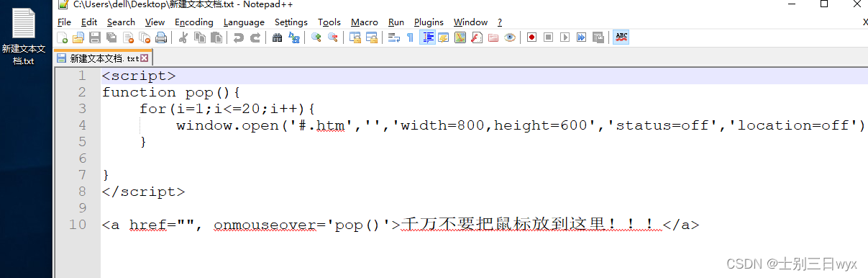Screen dimensions: 868x278
Task: Open the Plugins menu
Action: (429, 22)
